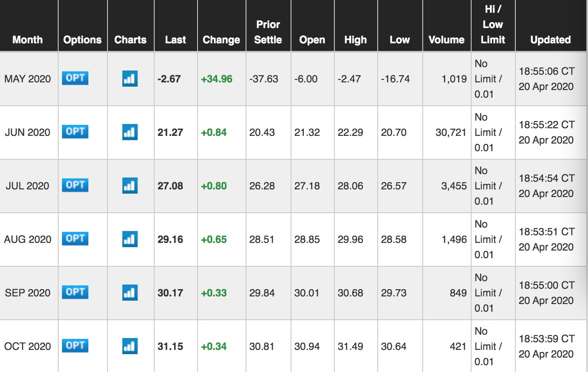Click the Last column header
The height and width of the screenshot is (372, 588).
pyautogui.click(x=175, y=40)
